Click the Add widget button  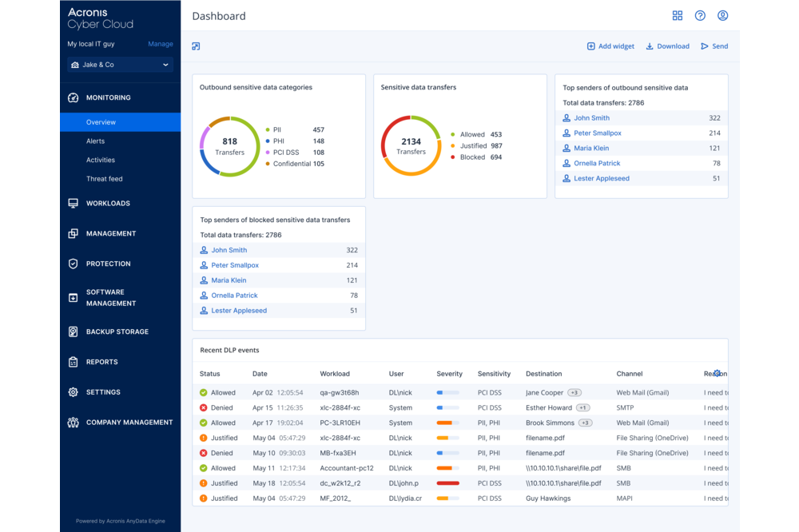coord(611,46)
